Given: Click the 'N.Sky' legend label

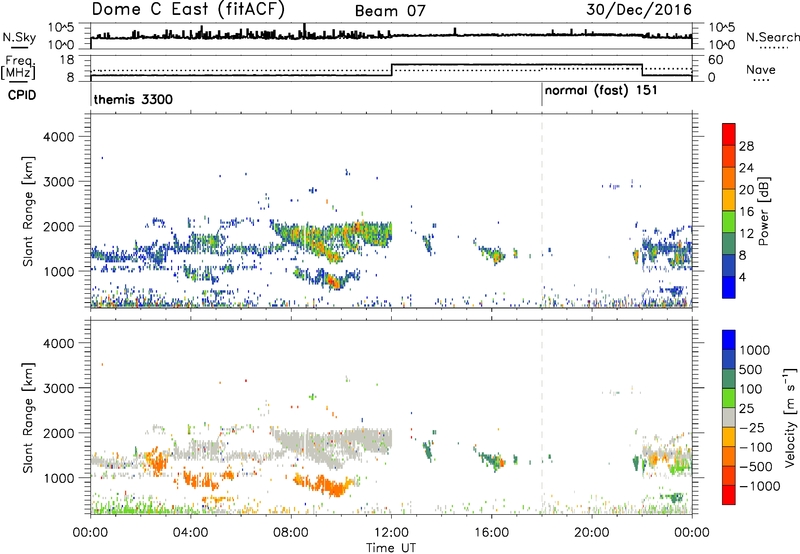Looking at the screenshot, I should coord(19,37).
